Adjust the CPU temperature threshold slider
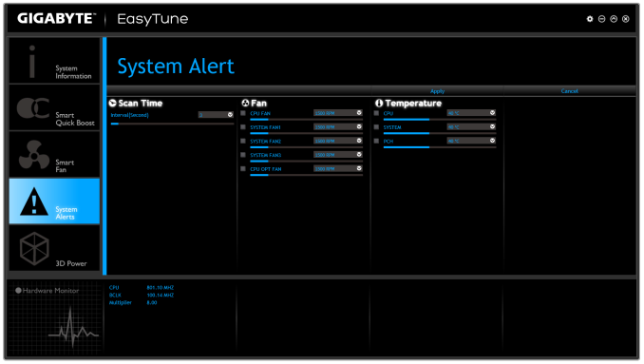The image size is (644, 364). coord(440,120)
